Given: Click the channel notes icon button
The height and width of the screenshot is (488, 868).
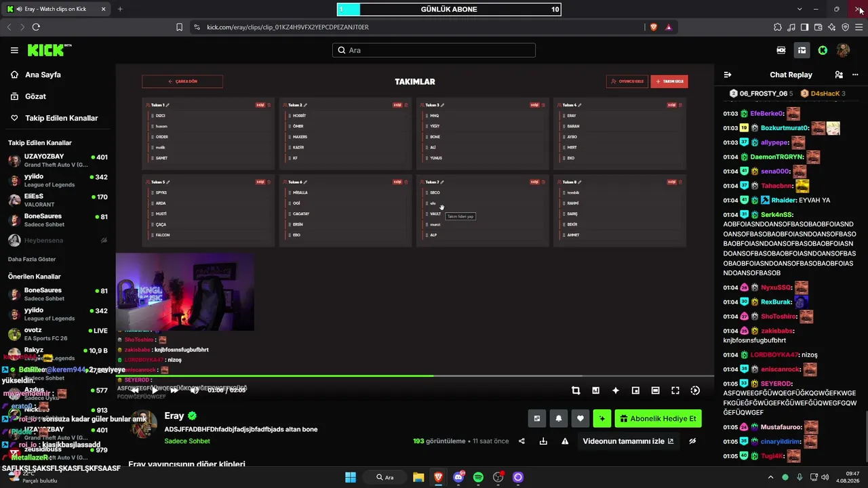Looking at the screenshot, I should 537,419.
